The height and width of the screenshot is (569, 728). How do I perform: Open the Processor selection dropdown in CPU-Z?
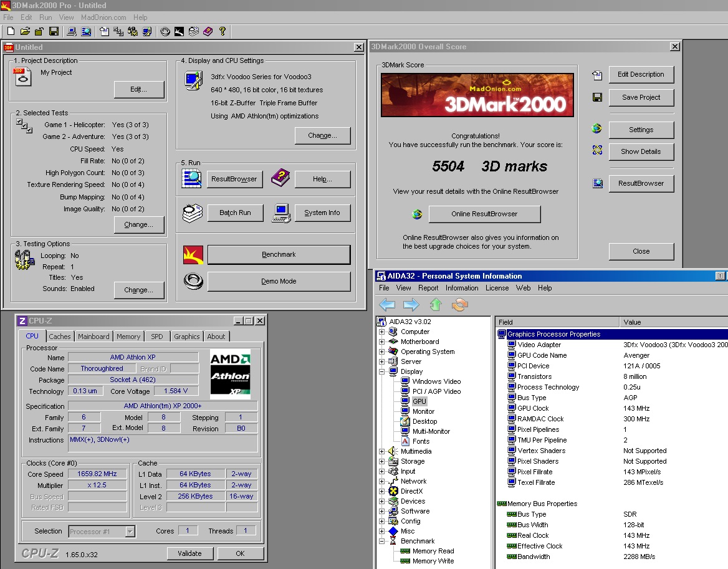tap(130, 532)
